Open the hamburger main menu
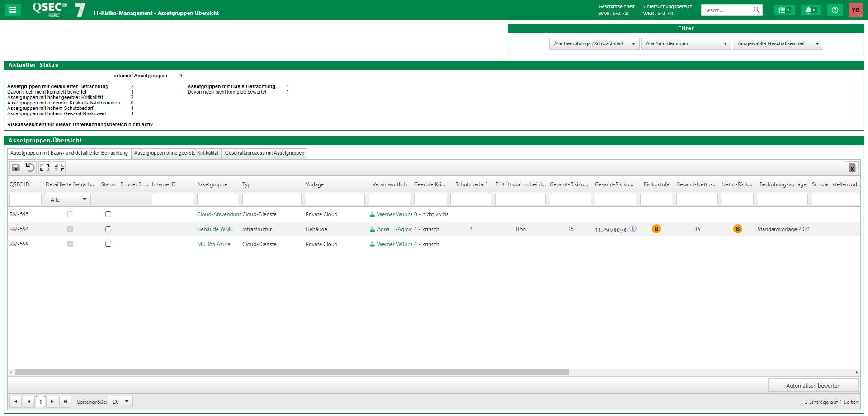 point(13,9)
